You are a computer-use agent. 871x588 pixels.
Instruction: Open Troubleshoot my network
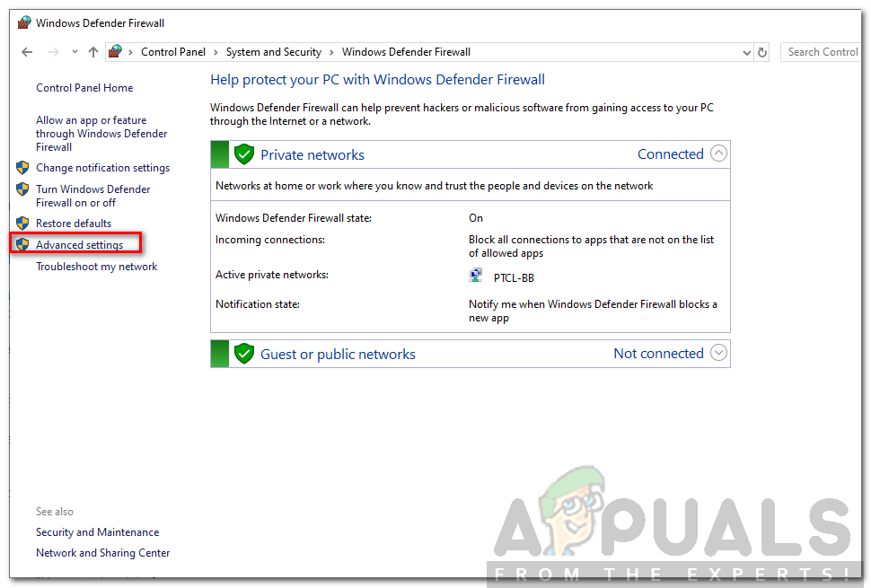[x=97, y=267]
